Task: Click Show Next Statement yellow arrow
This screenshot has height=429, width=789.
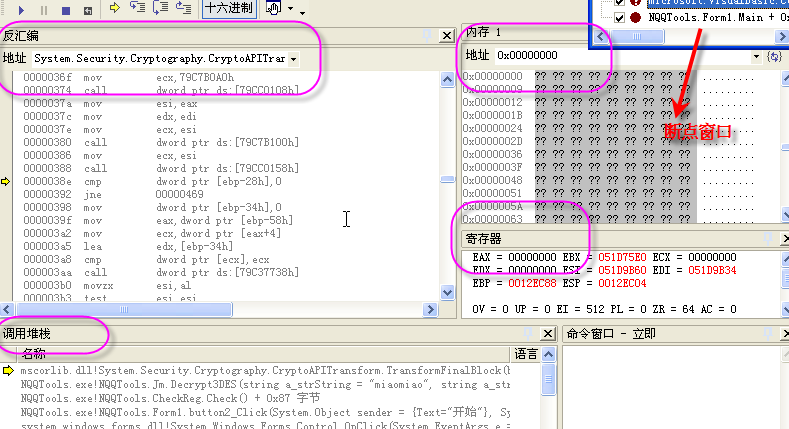Action: click(x=114, y=9)
